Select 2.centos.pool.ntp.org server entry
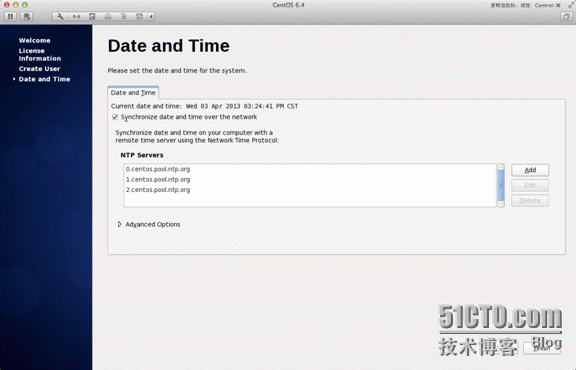Screen dimensions: 576x370 coord(310,190)
